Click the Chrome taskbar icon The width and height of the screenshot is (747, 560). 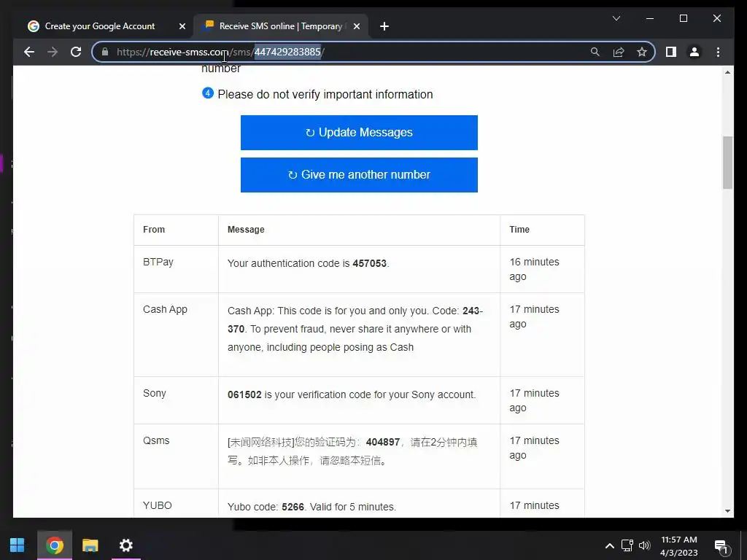tap(54, 545)
